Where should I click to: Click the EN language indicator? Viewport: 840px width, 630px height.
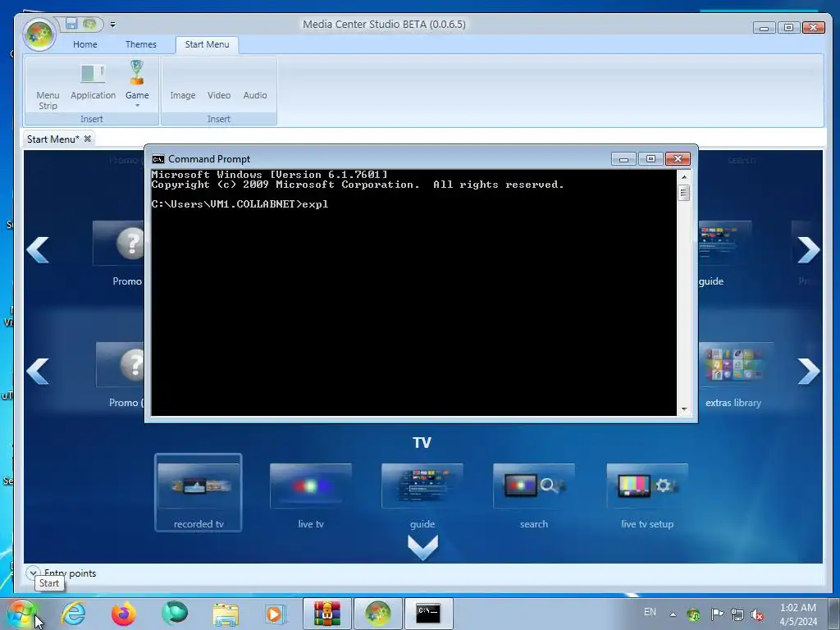click(x=650, y=612)
